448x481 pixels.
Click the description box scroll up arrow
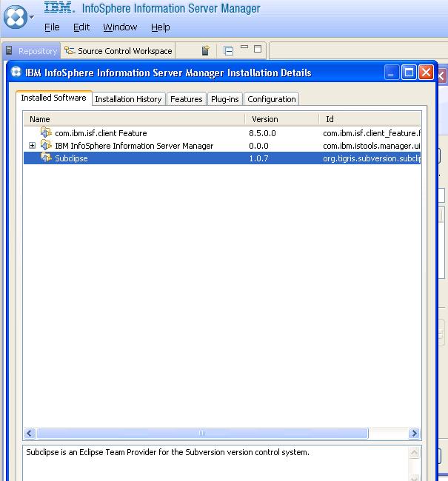414,453
